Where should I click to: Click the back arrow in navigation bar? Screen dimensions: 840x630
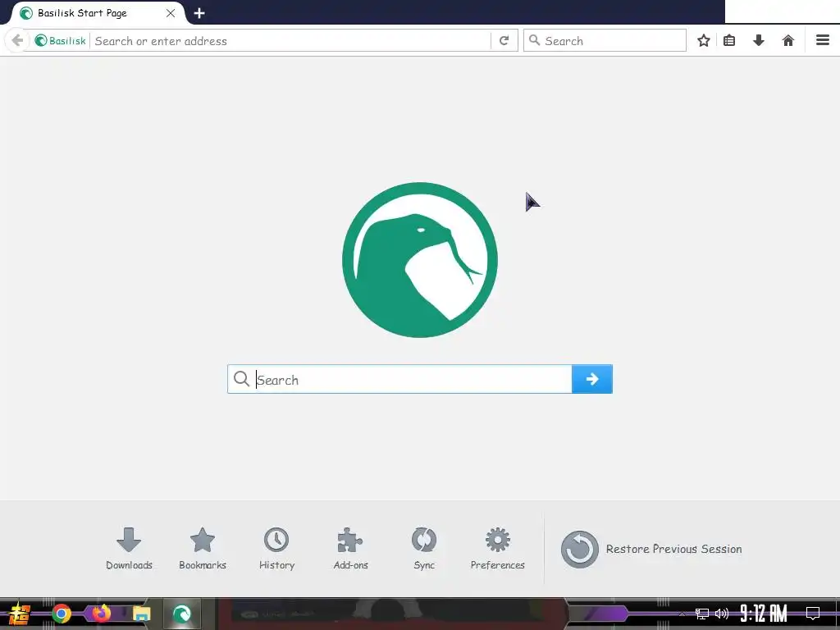click(x=17, y=40)
